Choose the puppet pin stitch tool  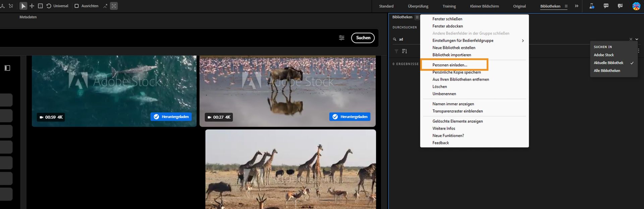click(x=11, y=6)
